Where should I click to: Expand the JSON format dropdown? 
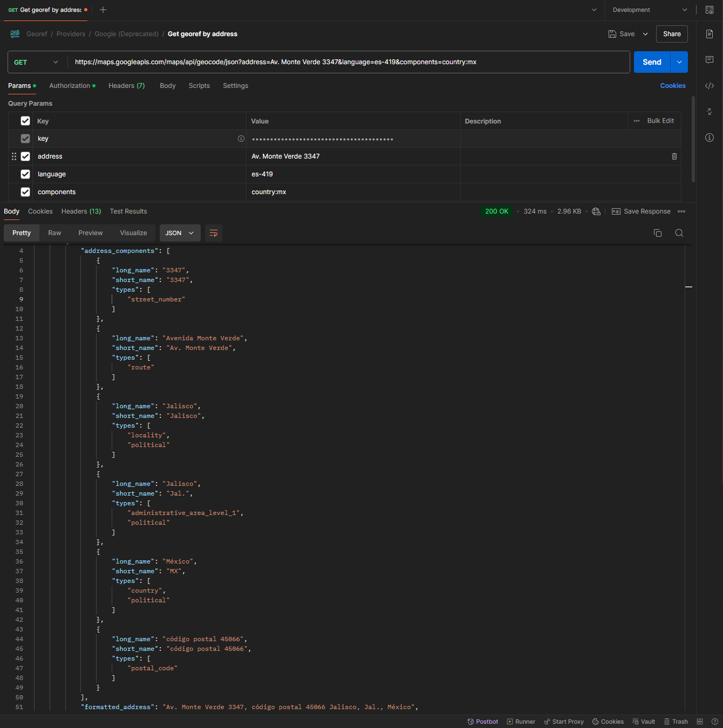point(180,233)
